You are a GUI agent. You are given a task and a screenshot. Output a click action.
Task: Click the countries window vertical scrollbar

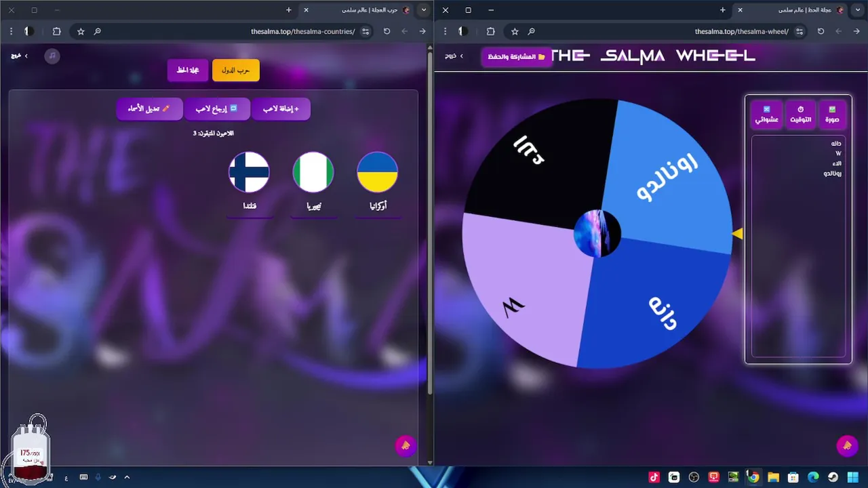pos(429,224)
